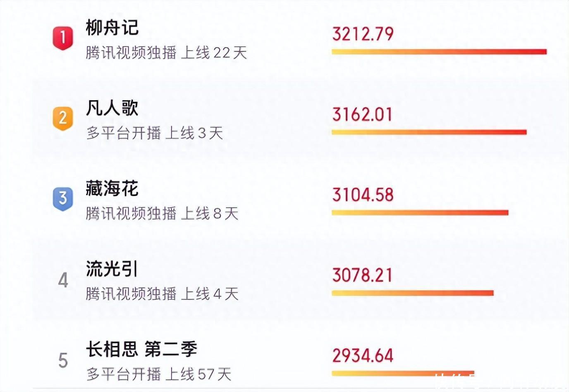
Task: Click the 2934.64 popularity score
Action: tap(363, 356)
